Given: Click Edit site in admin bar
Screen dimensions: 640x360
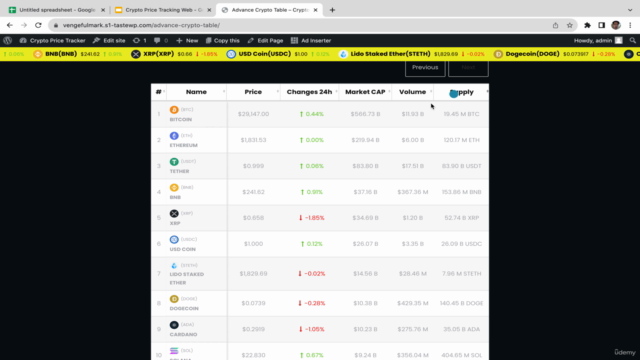Looking at the screenshot, I should click(109, 40).
